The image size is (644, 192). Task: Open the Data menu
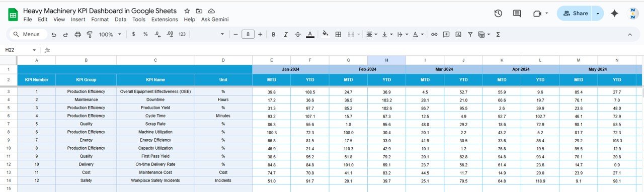pos(121,19)
